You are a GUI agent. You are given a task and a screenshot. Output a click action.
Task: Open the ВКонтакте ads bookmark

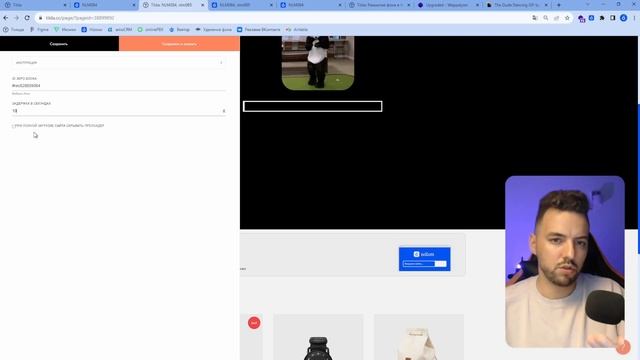[x=259, y=29]
